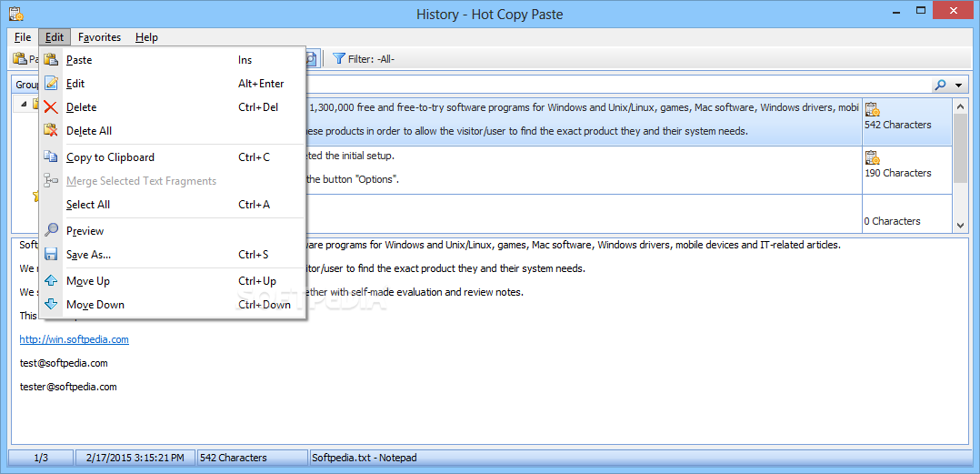The image size is (980, 474).
Task: Open the Help menu
Action: coord(146,37)
